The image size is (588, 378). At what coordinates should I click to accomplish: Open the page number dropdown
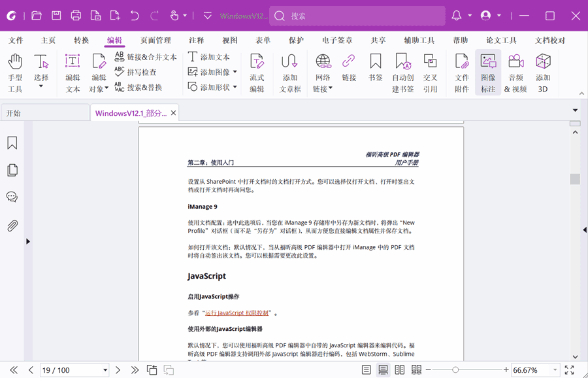[x=105, y=370]
